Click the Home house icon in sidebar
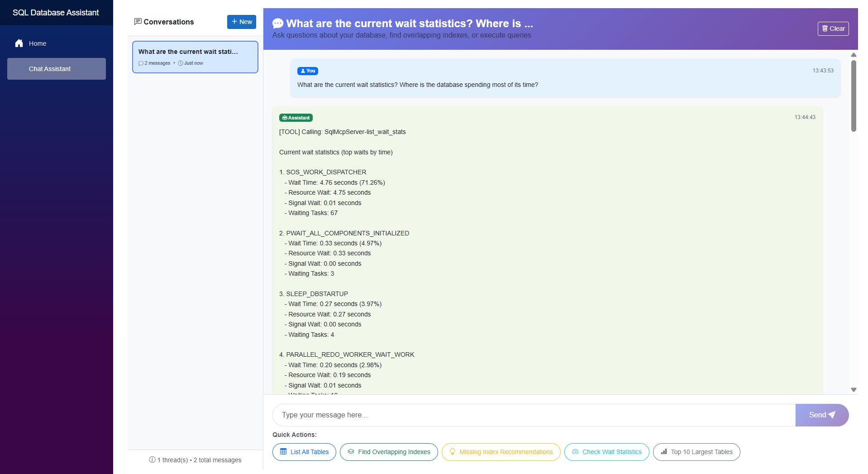Viewport: 868px width, 474px height. (19, 43)
